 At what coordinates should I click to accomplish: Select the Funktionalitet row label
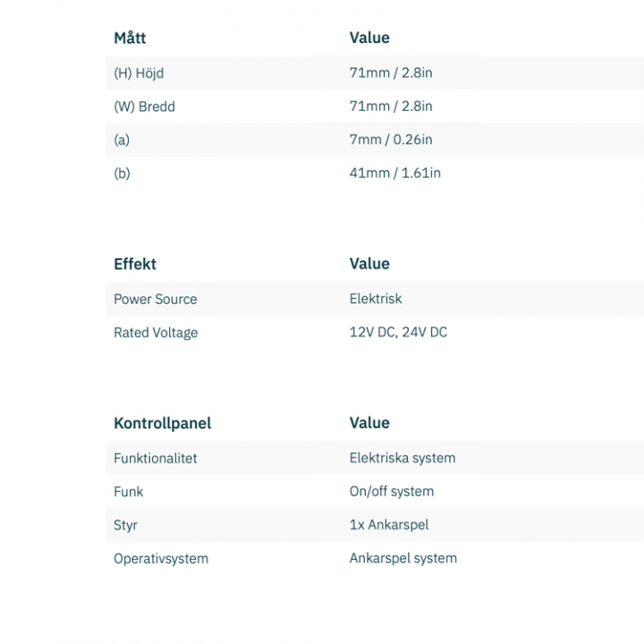(156, 458)
